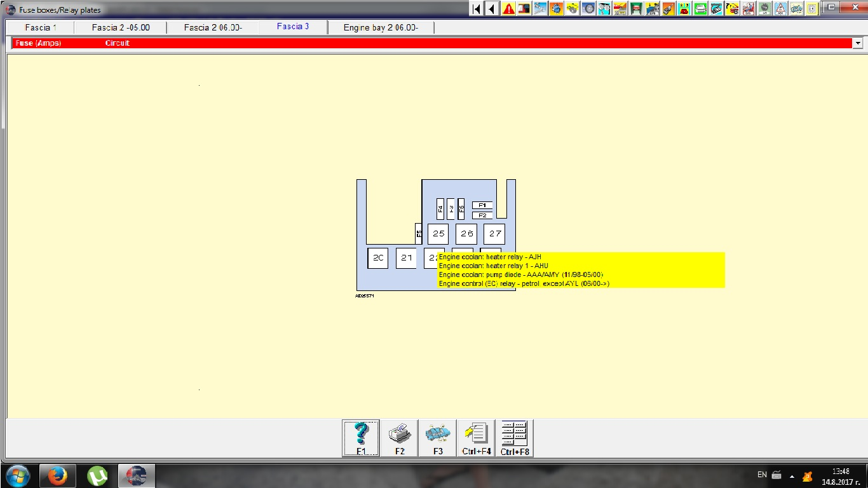868x488 pixels.
Task: Click the Windows Start button
Action: click(x=17, y=475)
